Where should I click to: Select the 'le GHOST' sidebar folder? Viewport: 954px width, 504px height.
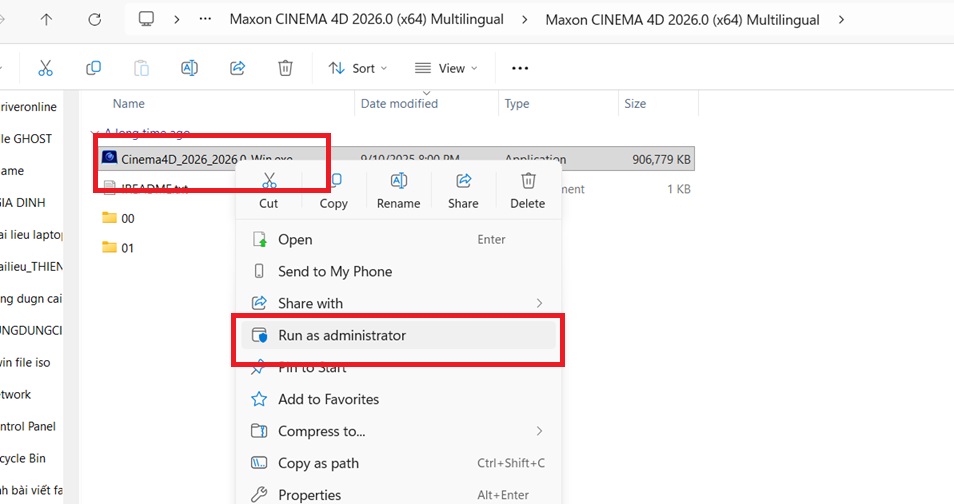26,138
